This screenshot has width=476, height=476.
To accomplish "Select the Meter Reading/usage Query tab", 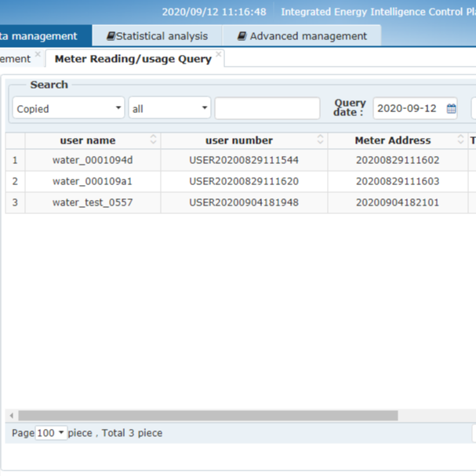I will click(133, 59).
